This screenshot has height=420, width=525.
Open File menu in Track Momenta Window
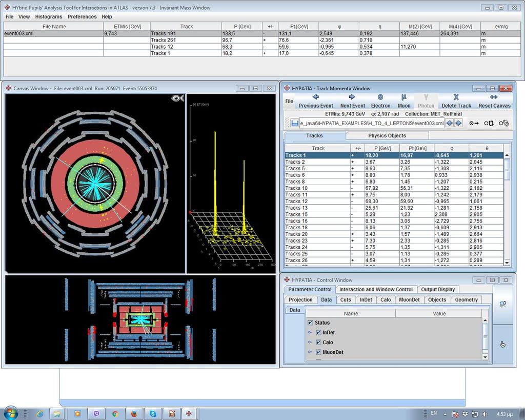pyautogui.click(x=289, y=101)
